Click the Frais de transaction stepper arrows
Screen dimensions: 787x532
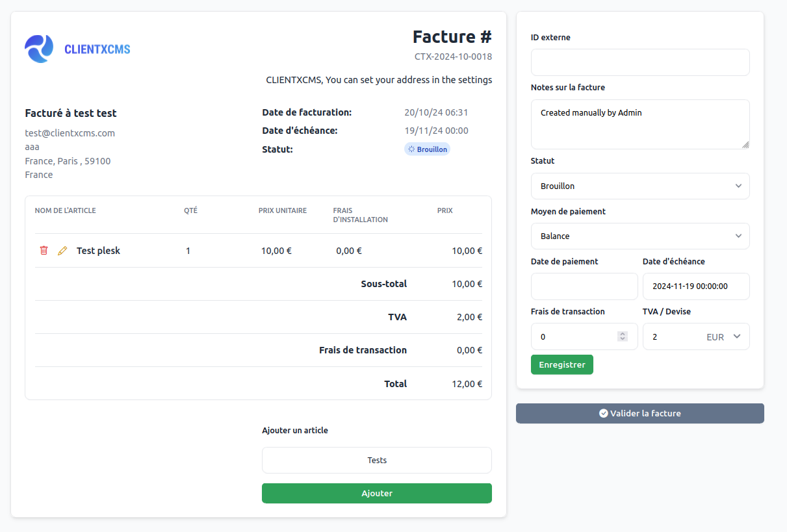pyautogui.click(x=623, y=336)
